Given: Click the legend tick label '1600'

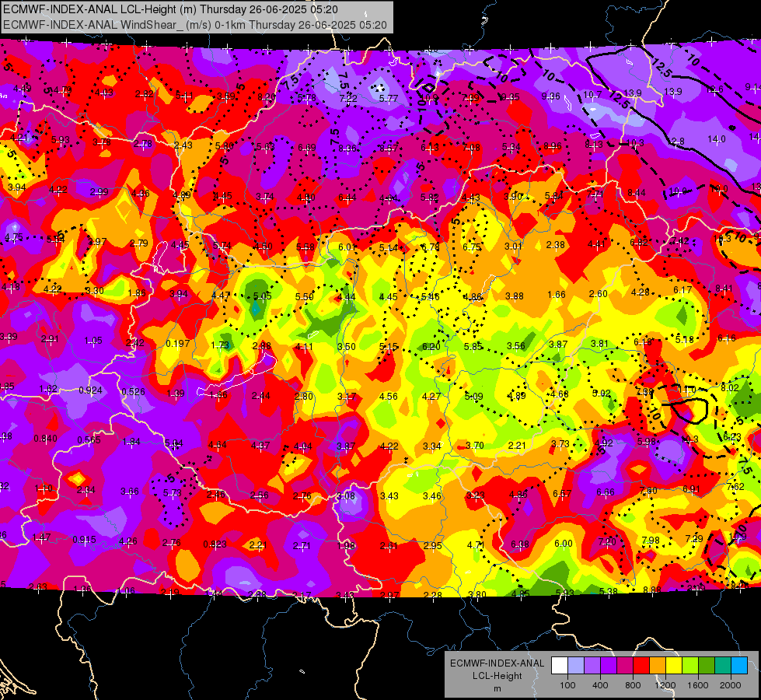Looking at the screenshot, I should [x=698, y=685].
